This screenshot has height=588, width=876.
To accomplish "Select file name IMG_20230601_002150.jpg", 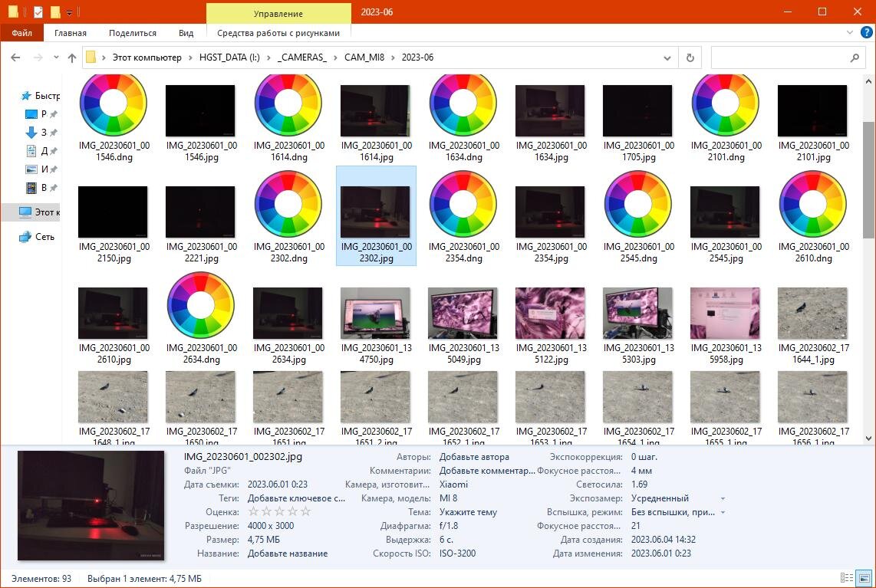I will click(114, 252).
